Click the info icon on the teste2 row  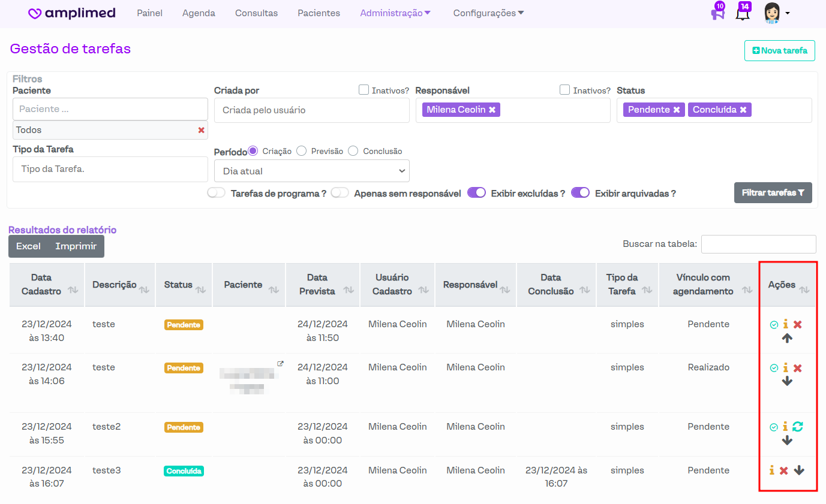785,427
